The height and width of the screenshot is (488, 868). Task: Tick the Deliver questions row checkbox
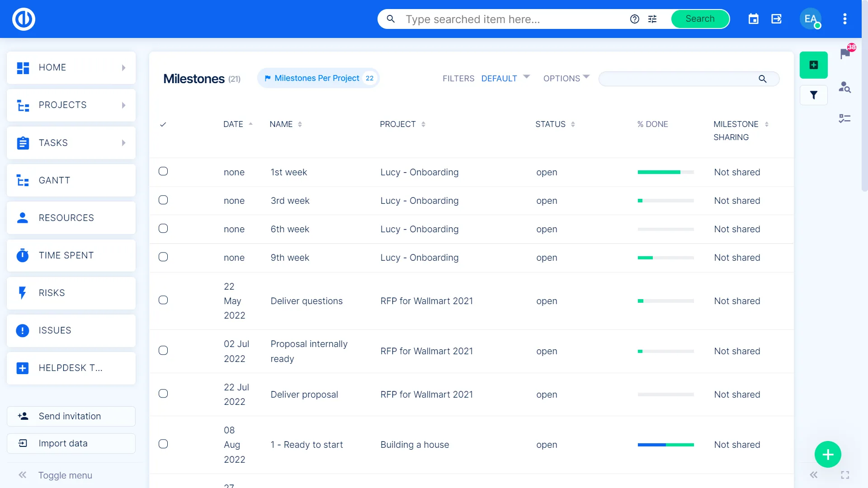tap(163, 300)
